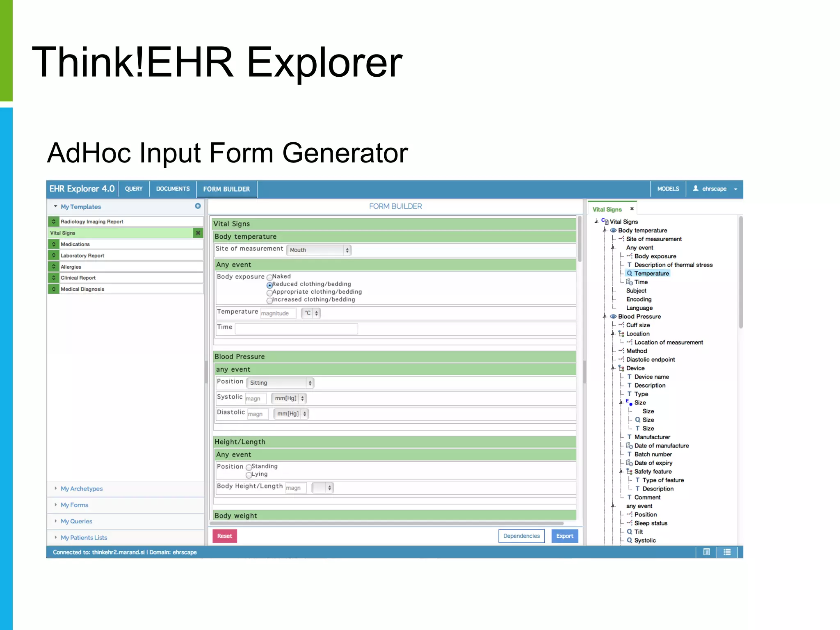Click the Export button
Image resolution: width=840 pixels, height=630 pixels.
click(565, 536)
